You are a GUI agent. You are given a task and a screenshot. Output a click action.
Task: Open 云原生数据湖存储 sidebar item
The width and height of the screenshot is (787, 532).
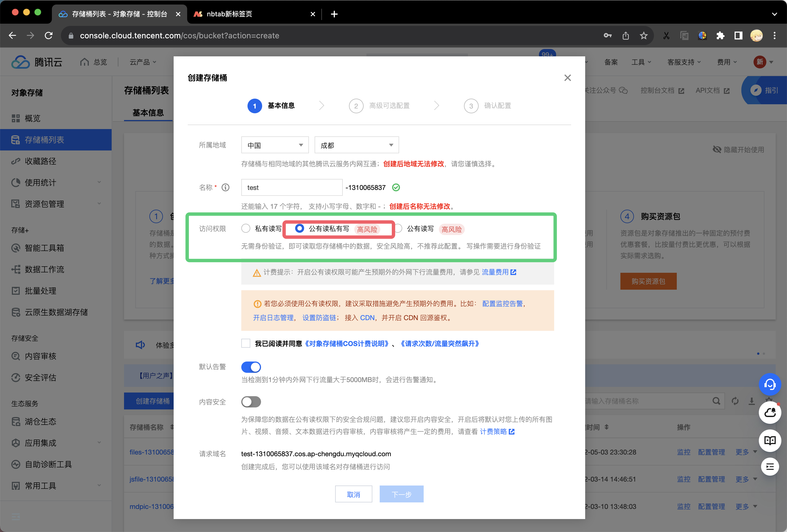pyautogui.click(x=56, y=312)
